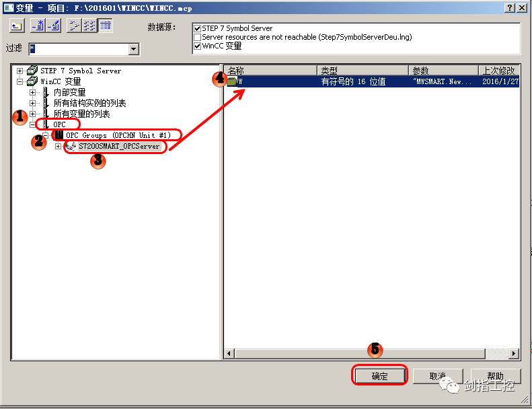The image size is (532, 409).
Task: Click WinCC 变量 tree node icon
Action: click(x=32, y=81)
